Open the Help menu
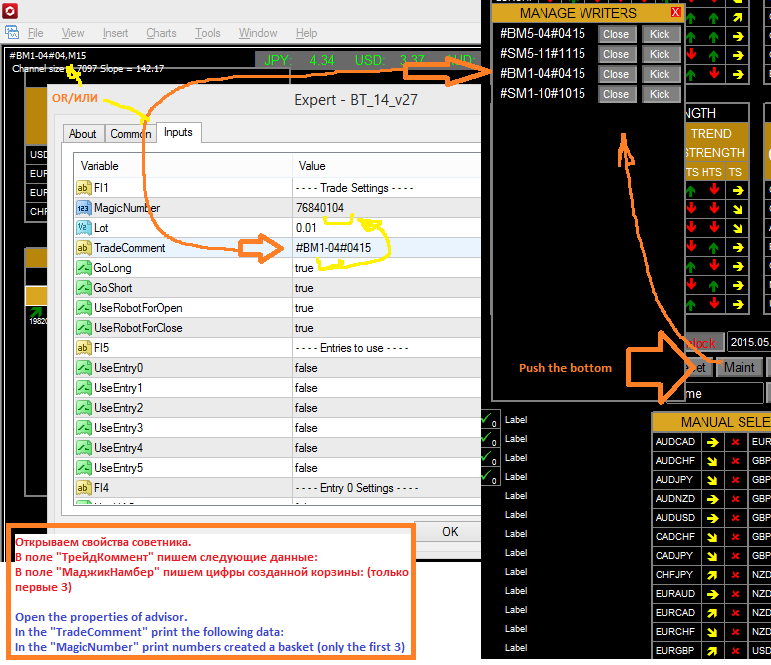The height and width of the screenshot is (665, 771). (306, 33)
